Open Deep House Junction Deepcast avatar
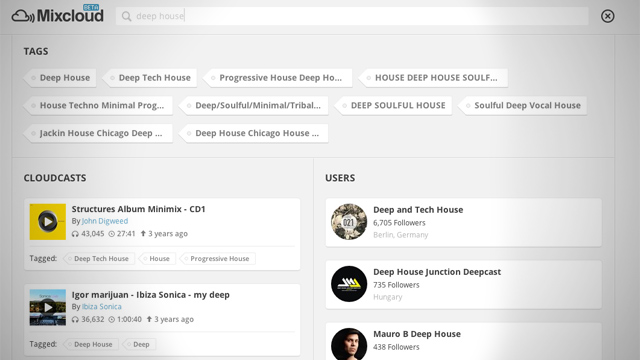The height and width of the screenshot is (360, 640). tap(349, 284)
